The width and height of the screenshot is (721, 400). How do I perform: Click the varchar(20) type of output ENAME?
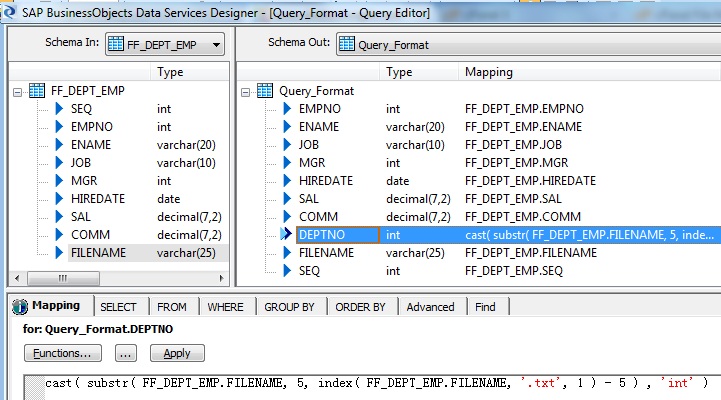coord(415,126)
